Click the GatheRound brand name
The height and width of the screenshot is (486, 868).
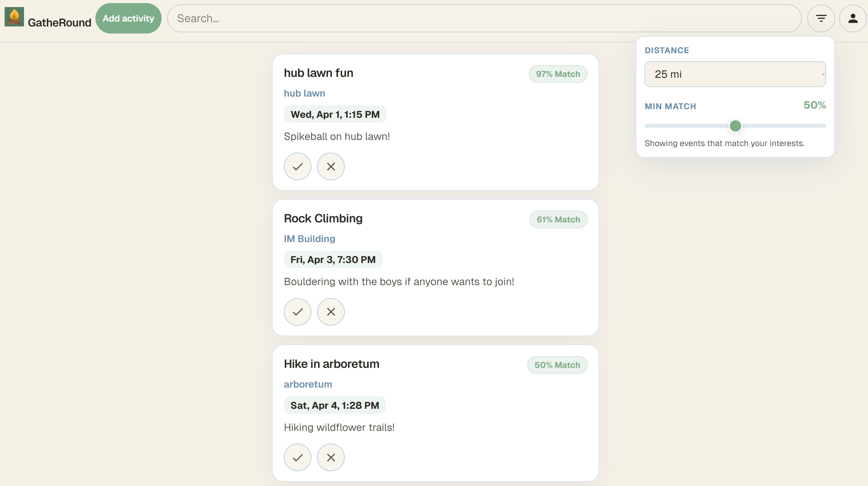point(59,22)
